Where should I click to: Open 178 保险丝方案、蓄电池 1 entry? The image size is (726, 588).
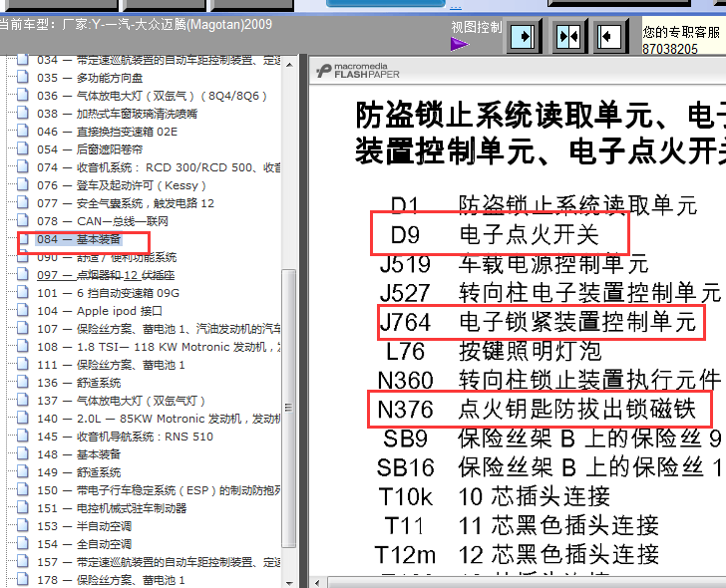tap(111, 580)
